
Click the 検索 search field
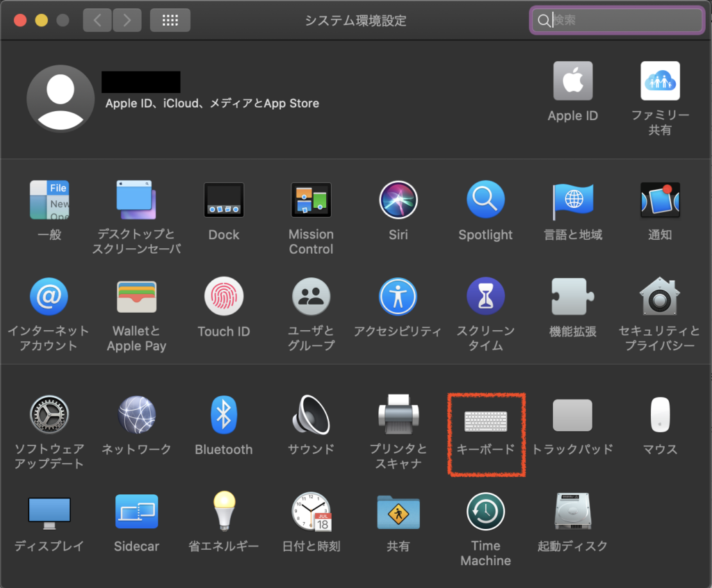617,20
